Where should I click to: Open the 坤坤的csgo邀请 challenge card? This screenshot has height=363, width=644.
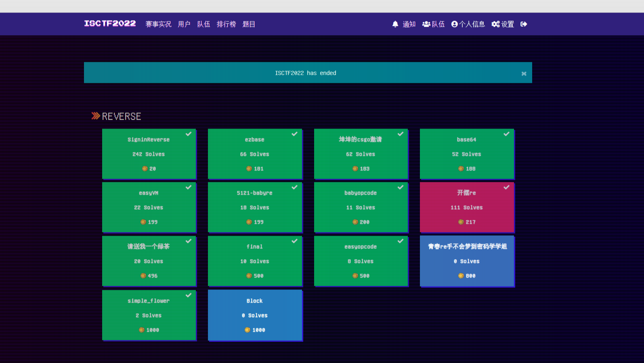(x=361, y=154)
